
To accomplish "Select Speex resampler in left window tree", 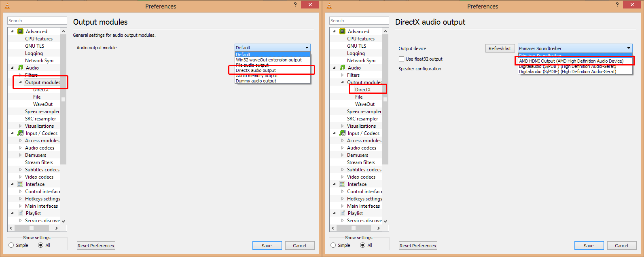I will (x=42, y=111).
